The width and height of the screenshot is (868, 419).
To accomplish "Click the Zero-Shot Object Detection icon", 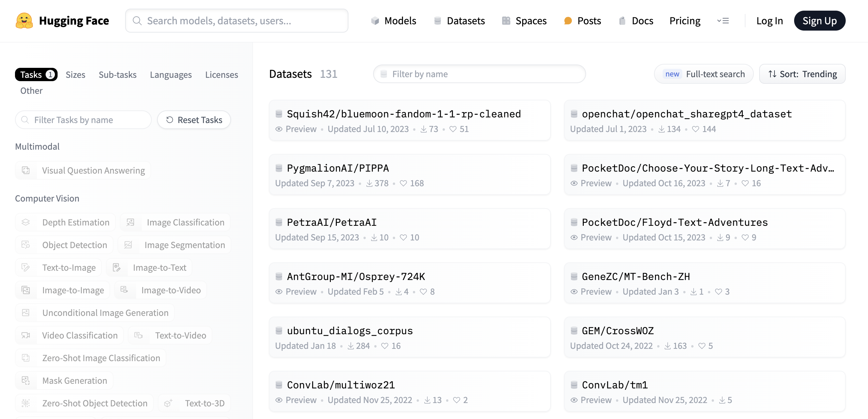I will 26,403.
